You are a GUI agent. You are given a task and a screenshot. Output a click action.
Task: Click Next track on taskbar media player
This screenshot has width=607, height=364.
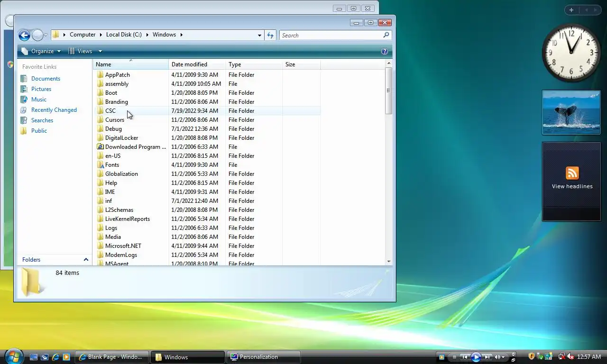(x=487, y=357)
